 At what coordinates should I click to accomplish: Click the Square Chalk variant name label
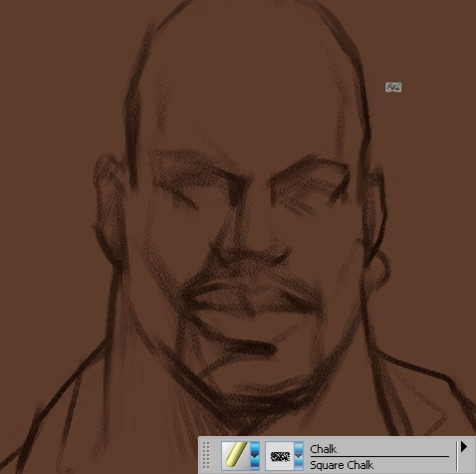342,465
